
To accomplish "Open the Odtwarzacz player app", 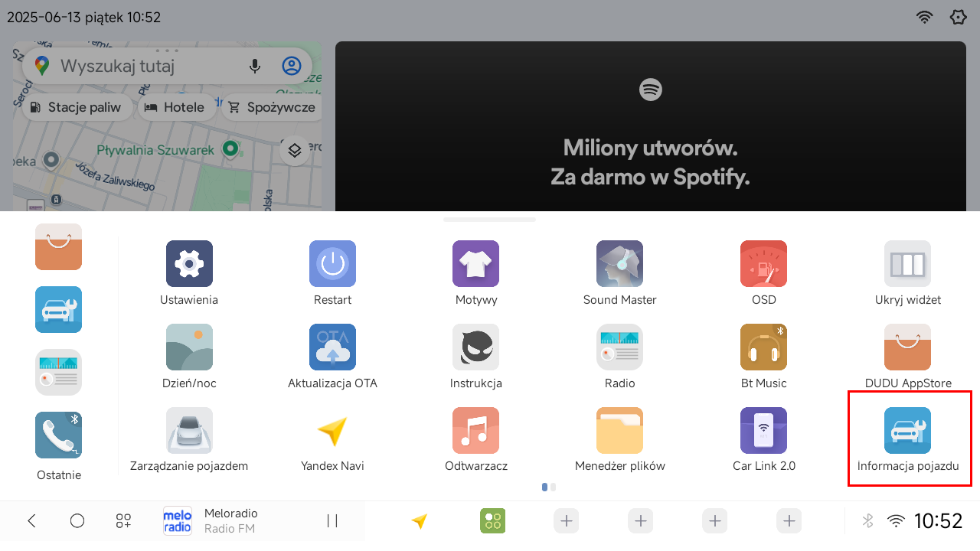I will pos(476,431).
